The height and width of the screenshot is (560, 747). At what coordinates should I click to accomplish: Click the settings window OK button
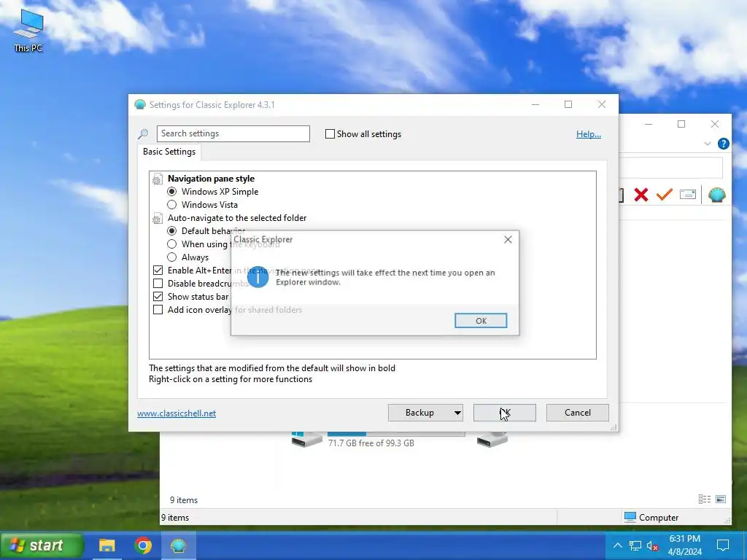(505, 413)
